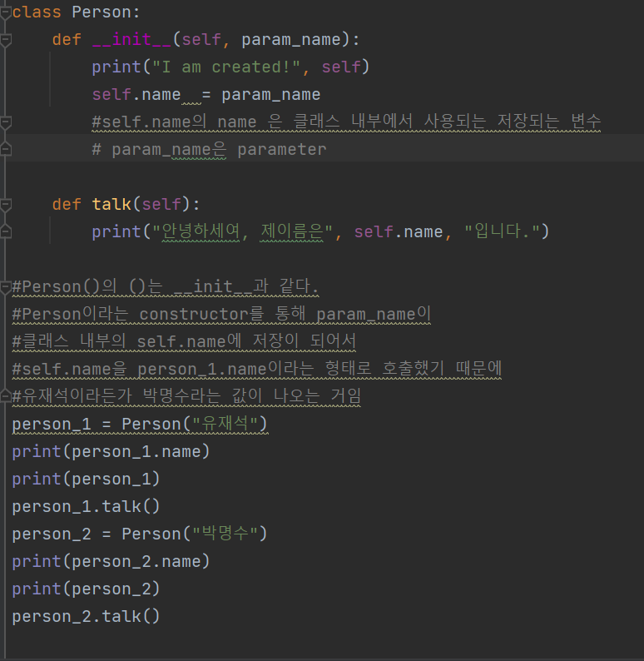
Task: Collapse the class Person fold marker
Action: click(x=6, y=13)
